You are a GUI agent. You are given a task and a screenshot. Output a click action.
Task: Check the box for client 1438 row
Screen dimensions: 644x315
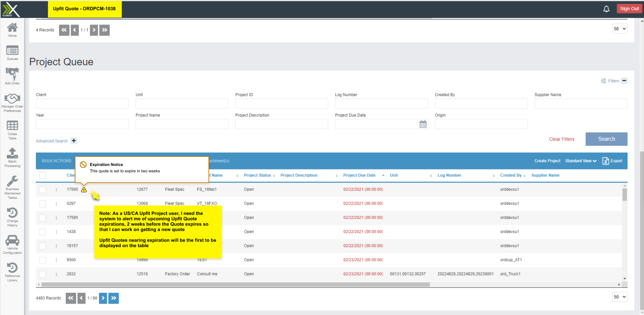click(x=42, y=232)
